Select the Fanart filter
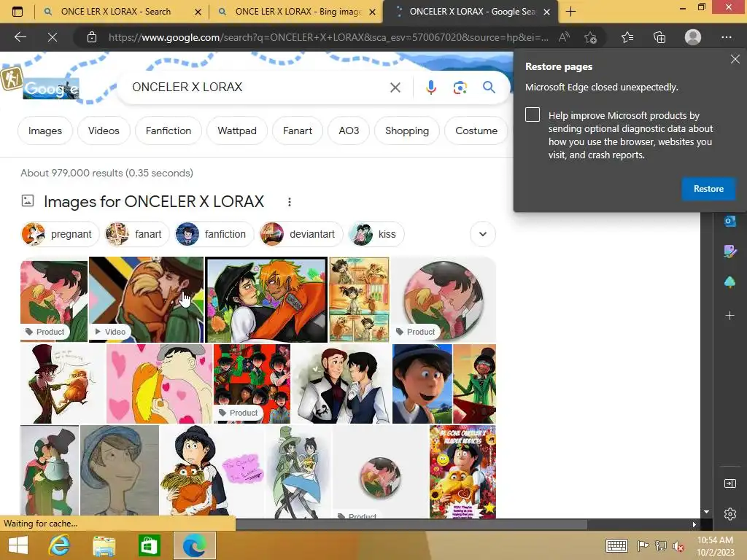 point(298,131)
